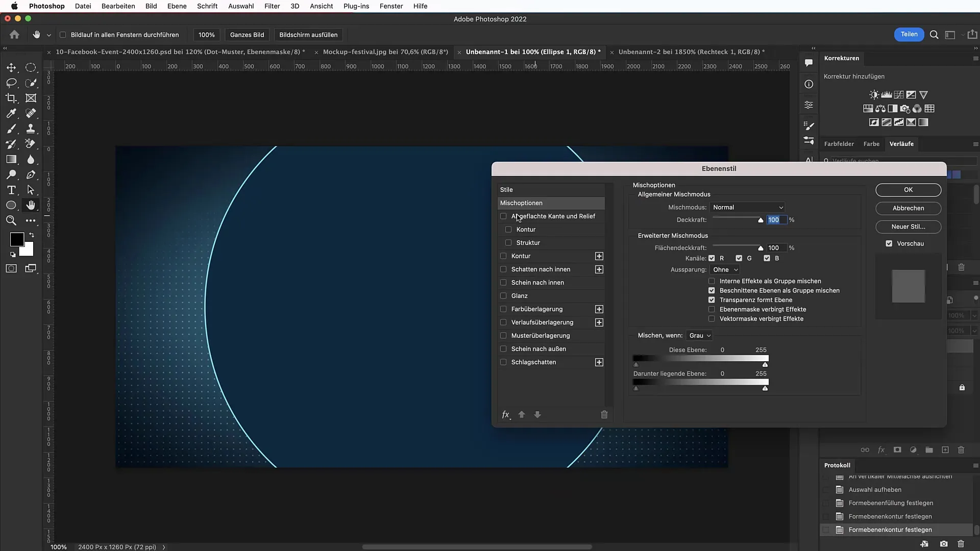Select the Move tool
Viewport: 980px width, 551px height.
[11, 67]
